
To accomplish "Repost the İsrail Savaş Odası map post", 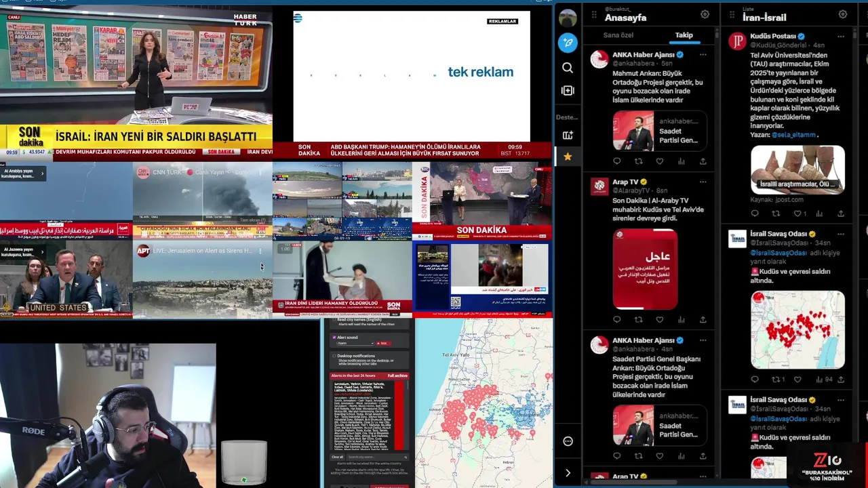I will pos(778,380).
